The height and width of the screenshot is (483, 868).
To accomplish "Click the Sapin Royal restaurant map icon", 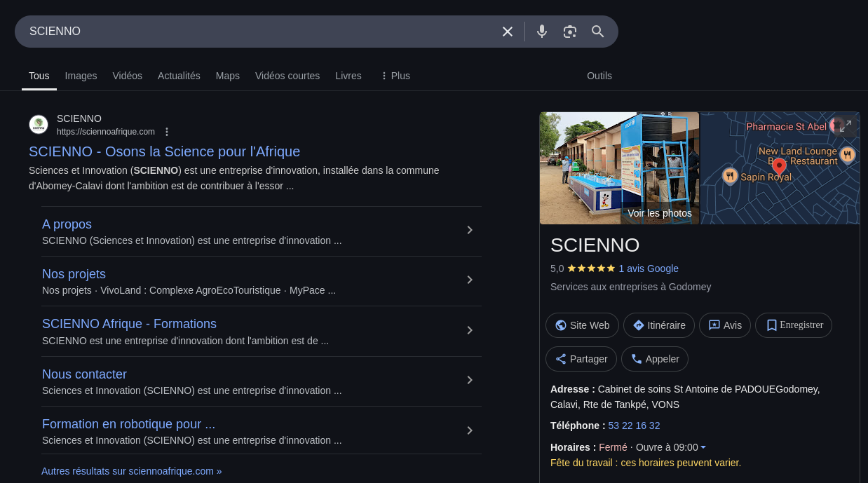I will (730, 176).
